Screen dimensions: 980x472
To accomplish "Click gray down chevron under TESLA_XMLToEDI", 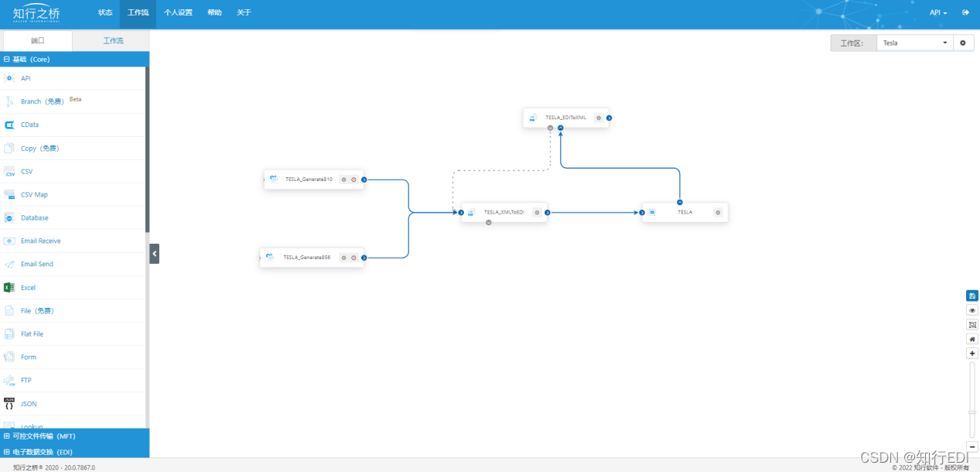I will [x=489, y=222].
